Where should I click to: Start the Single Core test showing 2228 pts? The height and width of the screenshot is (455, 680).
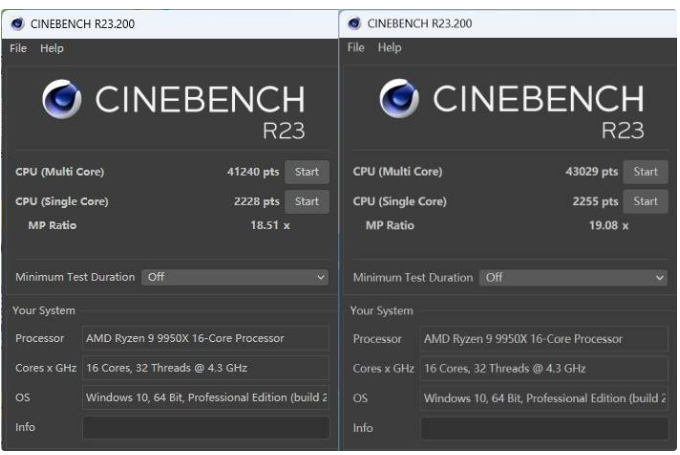tap(307, 201)
